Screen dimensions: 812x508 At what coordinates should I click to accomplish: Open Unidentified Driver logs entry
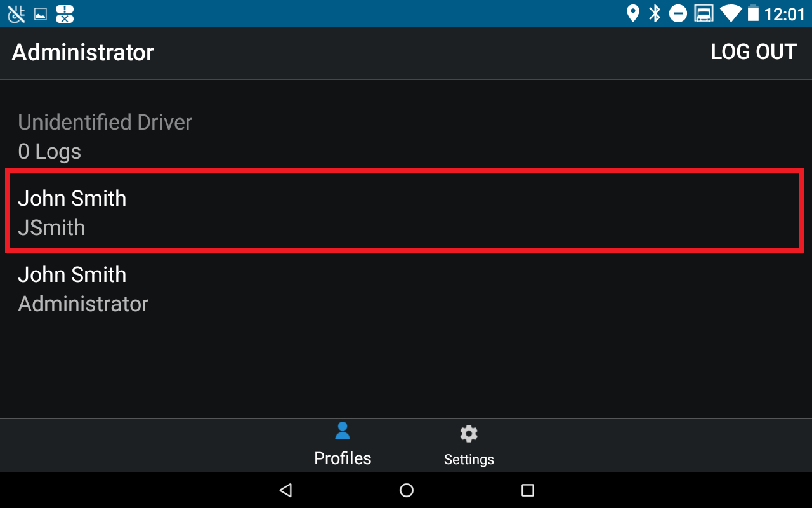point(406,137)
